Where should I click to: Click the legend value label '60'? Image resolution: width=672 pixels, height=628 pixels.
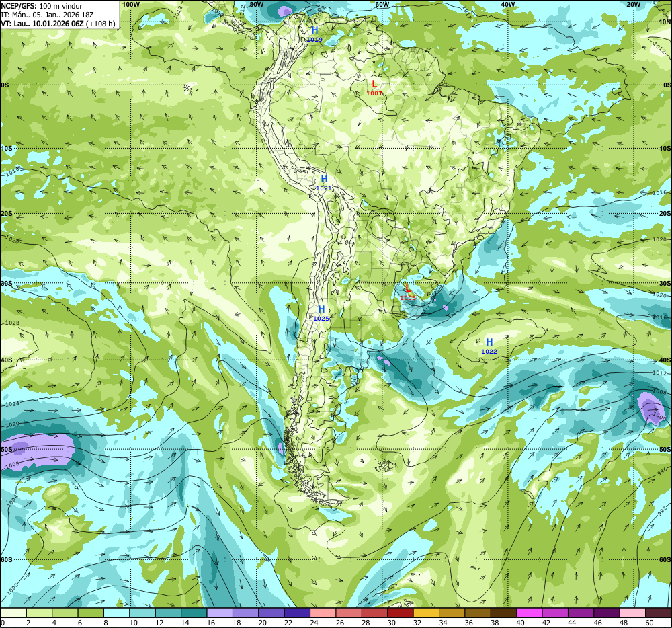(x=649, y=623)
